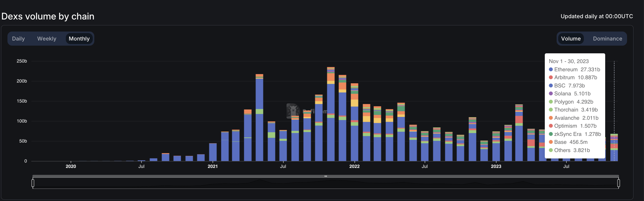This screenshot has width=644, height=201.
Task: Switch to the Daily interval tab
Action: point(18,39)
